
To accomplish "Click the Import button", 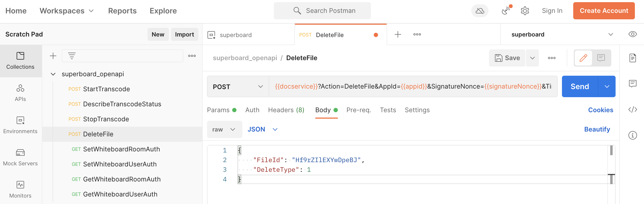I will point(184,34).
